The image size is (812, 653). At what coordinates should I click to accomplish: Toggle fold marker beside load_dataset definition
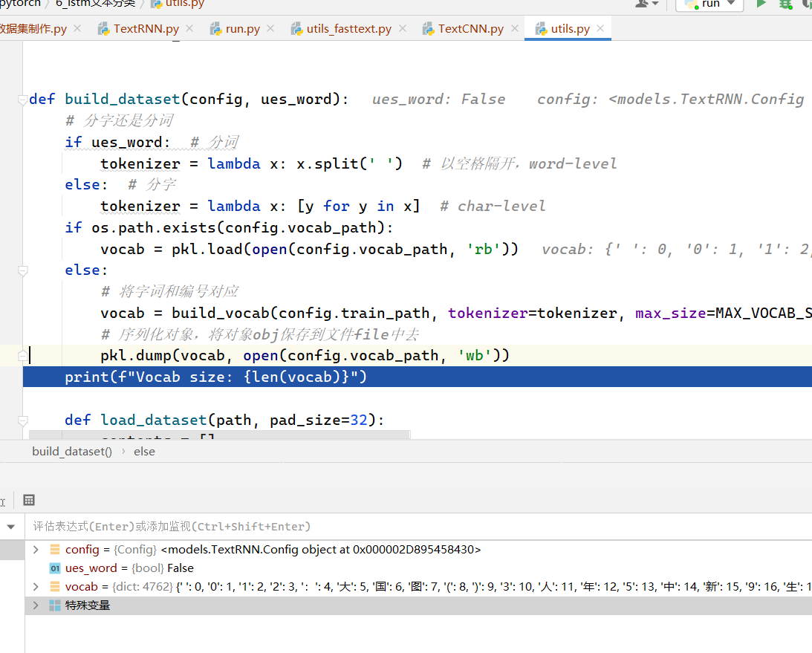click(23, 420)
